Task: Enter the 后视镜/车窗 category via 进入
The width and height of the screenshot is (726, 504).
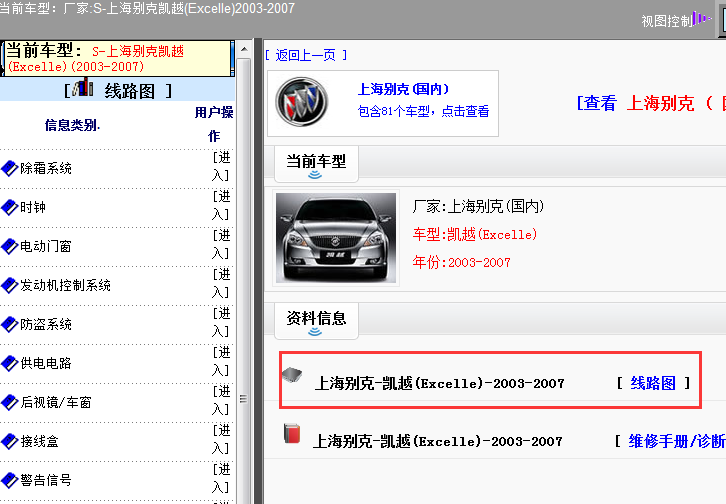Action: pos(221,400)
